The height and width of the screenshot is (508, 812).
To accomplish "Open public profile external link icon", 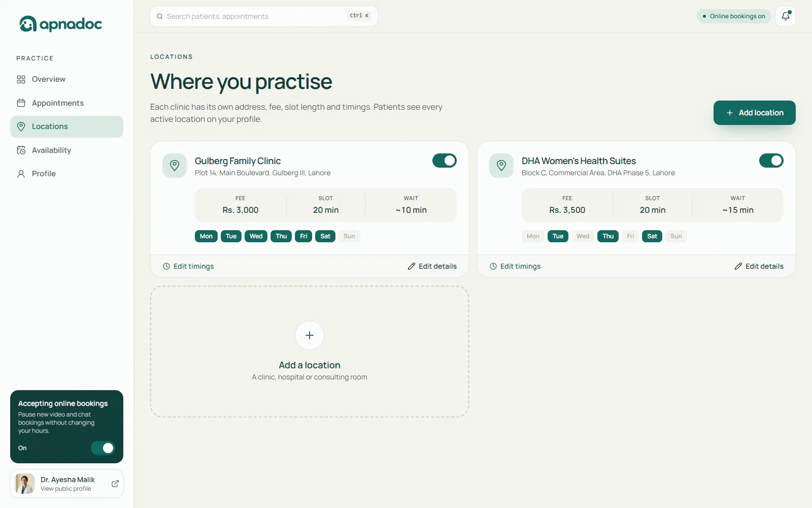I will click(115, 484).
